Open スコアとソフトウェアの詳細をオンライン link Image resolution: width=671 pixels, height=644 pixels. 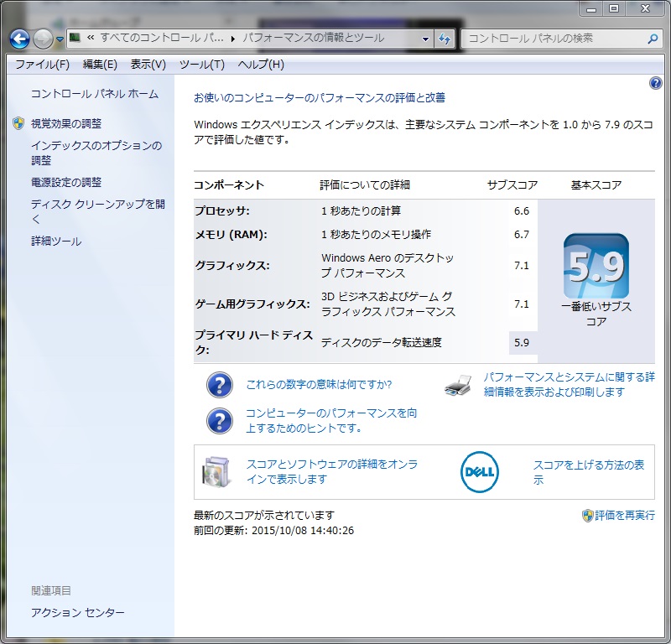[332, 471]
